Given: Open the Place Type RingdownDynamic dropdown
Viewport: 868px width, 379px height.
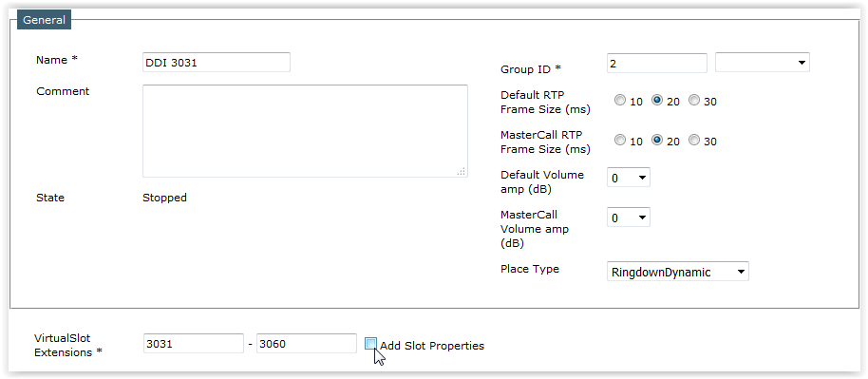Looking at the screenshot, I should click(677, 272).
